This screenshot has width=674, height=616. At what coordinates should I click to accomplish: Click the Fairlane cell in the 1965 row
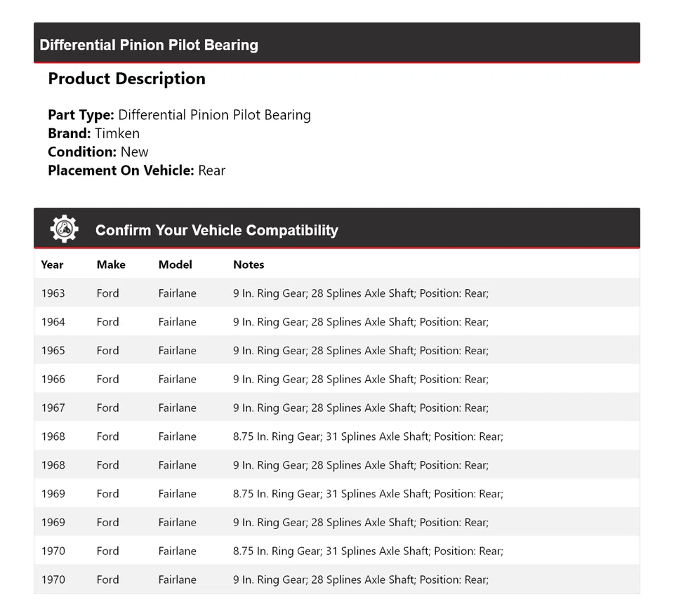(177, 351)
